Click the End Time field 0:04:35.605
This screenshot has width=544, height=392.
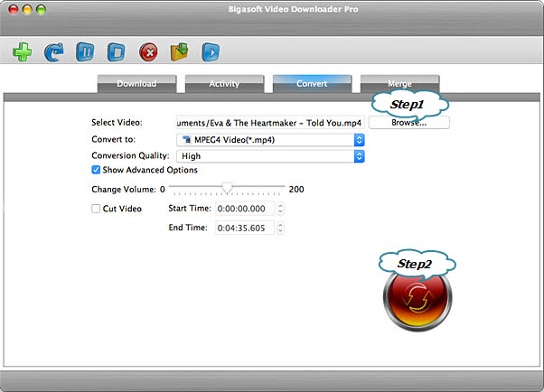(245, 228)
